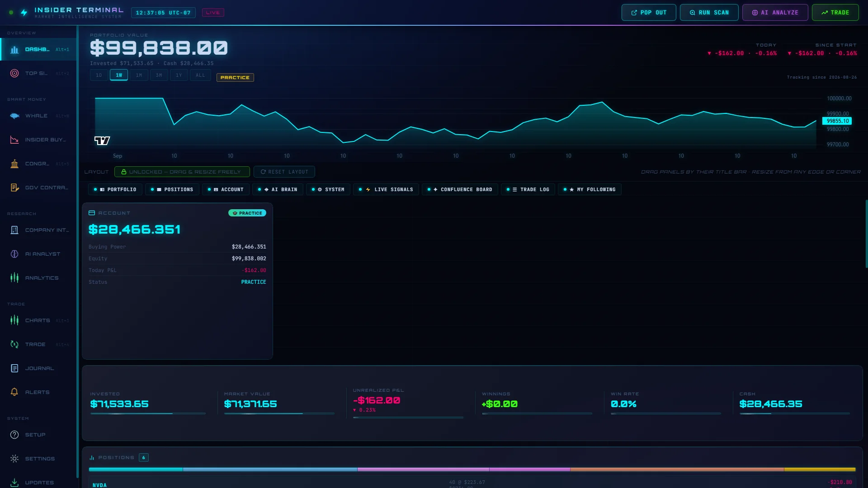Click the positions allocation color bar
This screenshot has width=868, height=488.
tap(472, 469)
